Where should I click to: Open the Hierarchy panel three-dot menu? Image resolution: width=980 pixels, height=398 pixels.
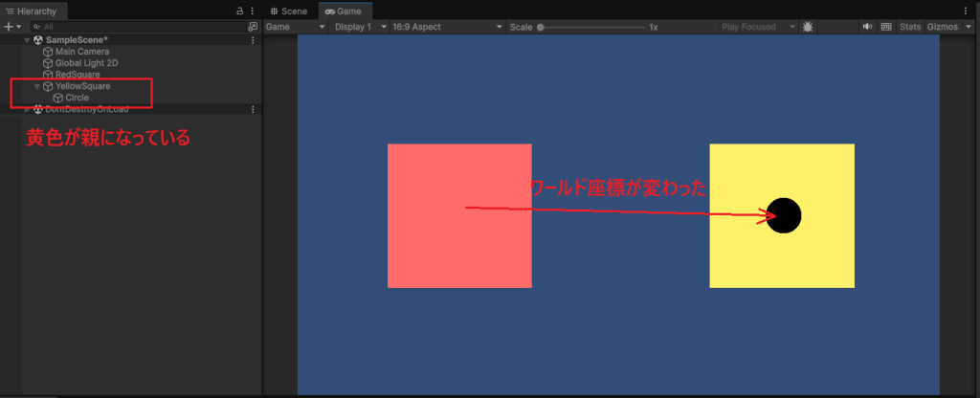click(x=253, y=11)
